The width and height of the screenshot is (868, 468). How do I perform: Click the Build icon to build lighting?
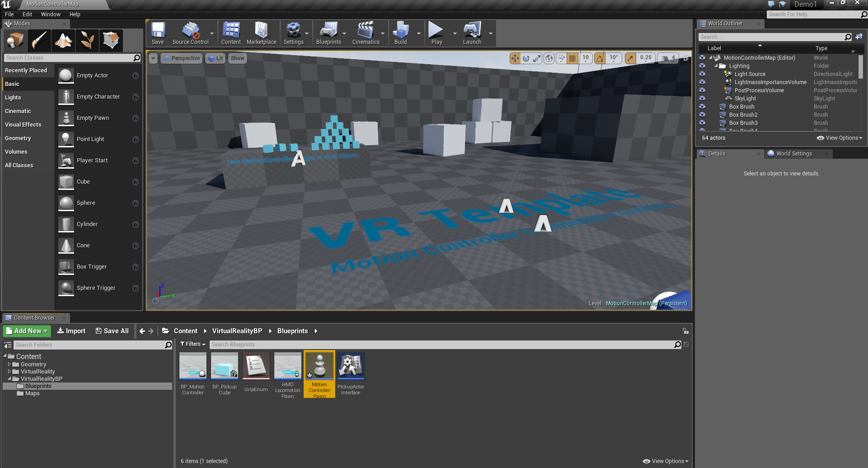pyautogui.click(x=400, y=32)
